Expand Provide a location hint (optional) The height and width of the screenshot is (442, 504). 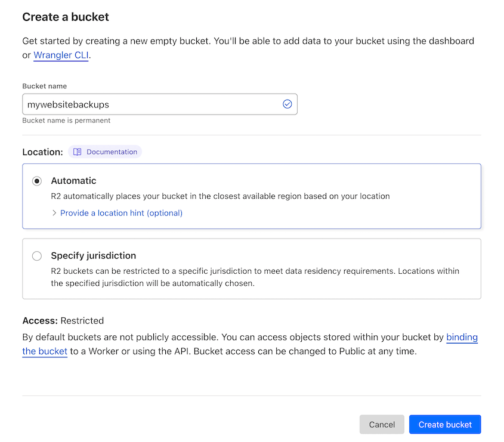[x=121, y=213]
